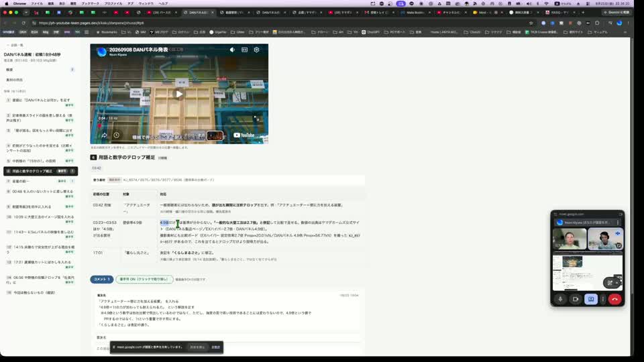
Task: Bookmark this page with the star icon
Action: coord(531,23)
